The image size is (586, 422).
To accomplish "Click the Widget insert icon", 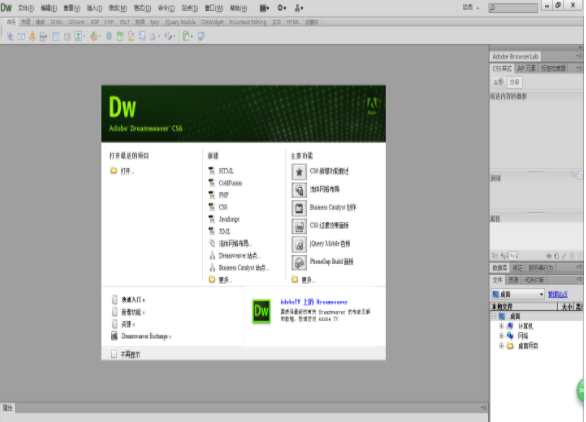I will pos(109,36).
